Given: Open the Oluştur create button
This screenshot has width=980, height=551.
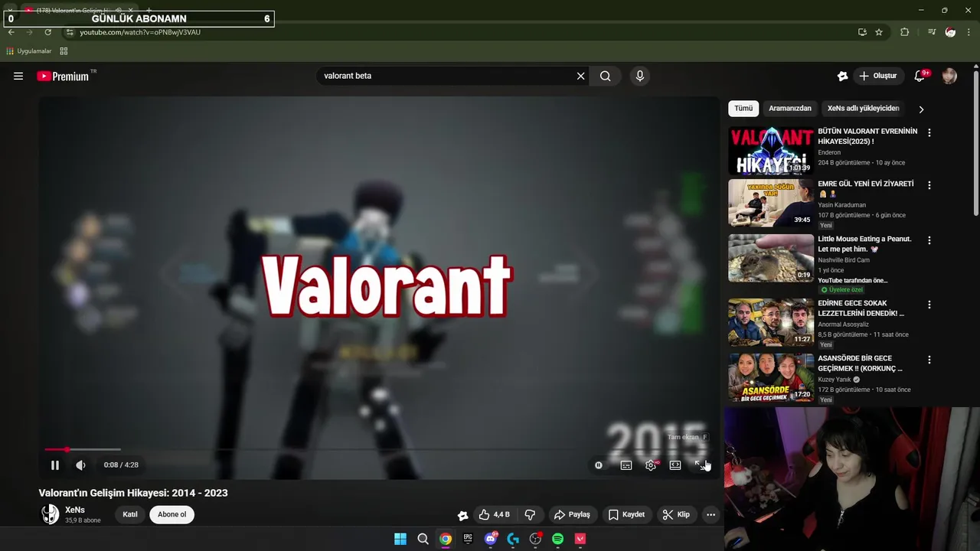Looking at the screenshot, I should tap(877, 76).
